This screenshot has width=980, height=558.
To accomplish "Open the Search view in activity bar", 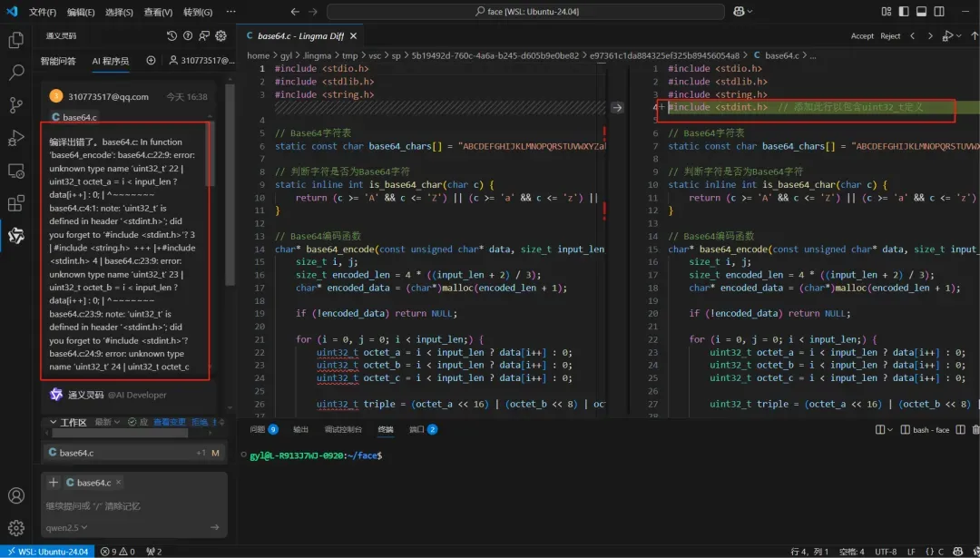I will coord(15,73).
